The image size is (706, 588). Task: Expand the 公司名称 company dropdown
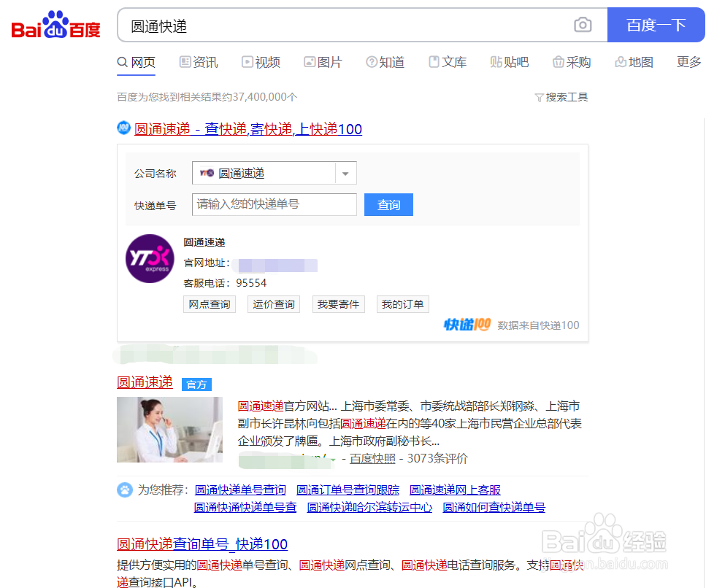pos(275,173)
